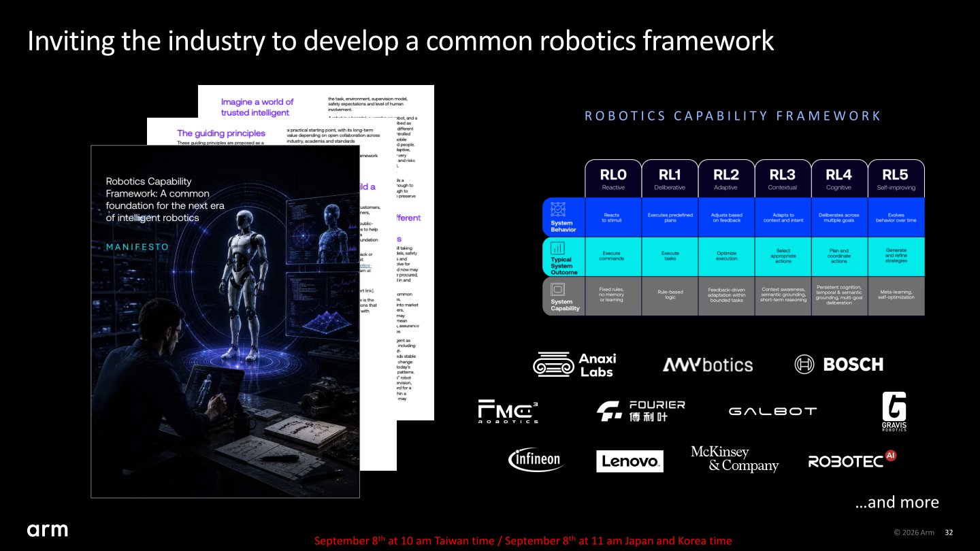The image size is (980, 551).
Task: Click the Gravis Robotics logo
Action: point(894,412)
